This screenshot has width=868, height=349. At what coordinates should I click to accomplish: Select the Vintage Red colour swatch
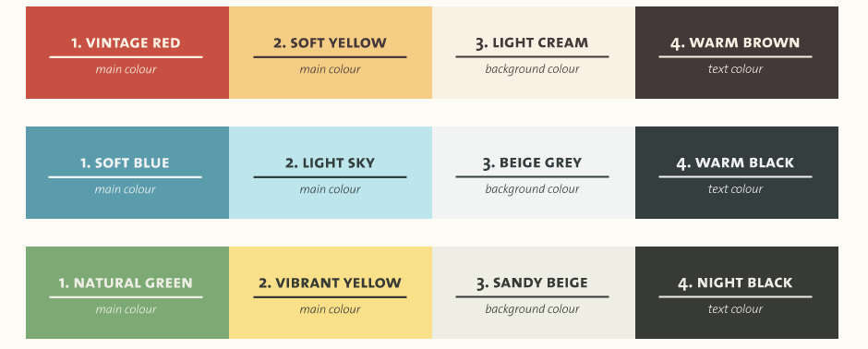pos(127,53)
